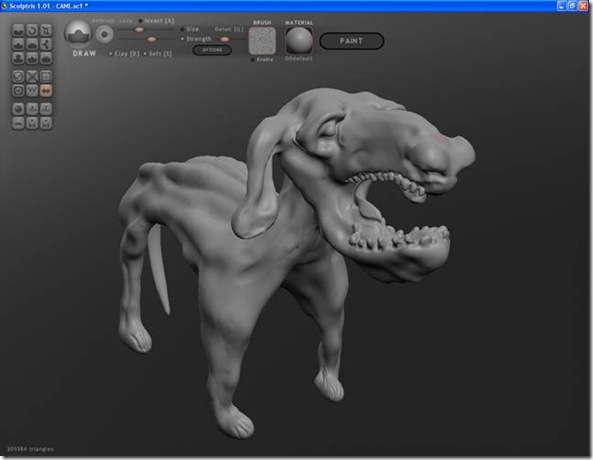Open the Brush texture picker

[262, 41]
